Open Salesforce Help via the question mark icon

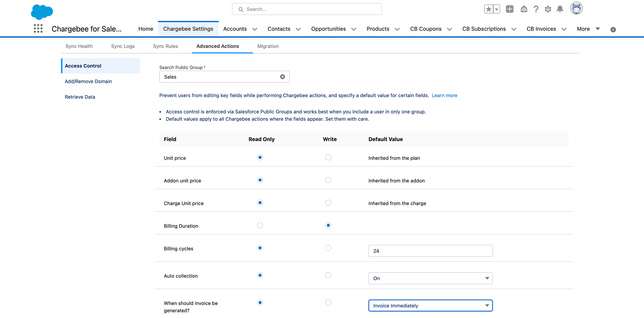click(x=536, y=9)
